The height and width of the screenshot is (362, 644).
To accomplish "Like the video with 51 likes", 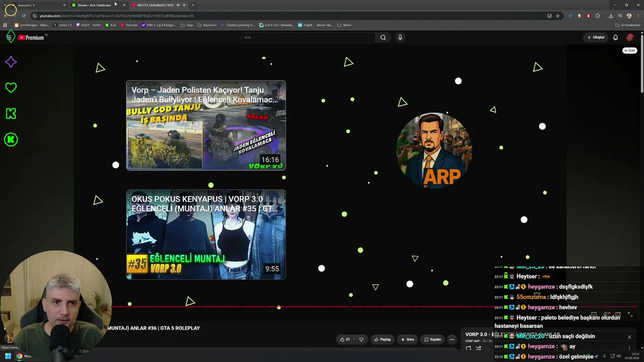I will point(345,339).
